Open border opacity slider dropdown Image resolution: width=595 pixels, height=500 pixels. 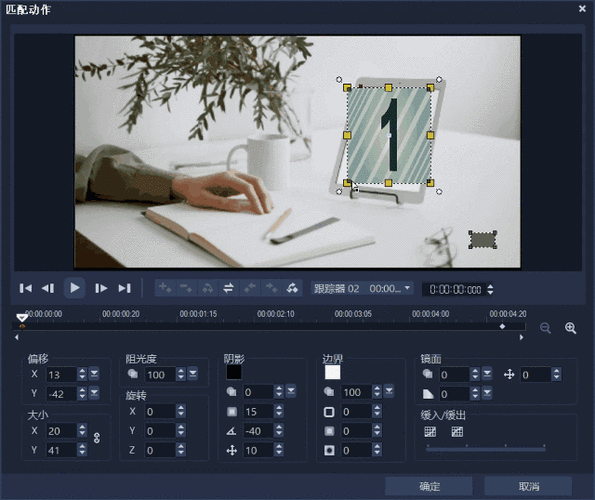click(389, 391)
